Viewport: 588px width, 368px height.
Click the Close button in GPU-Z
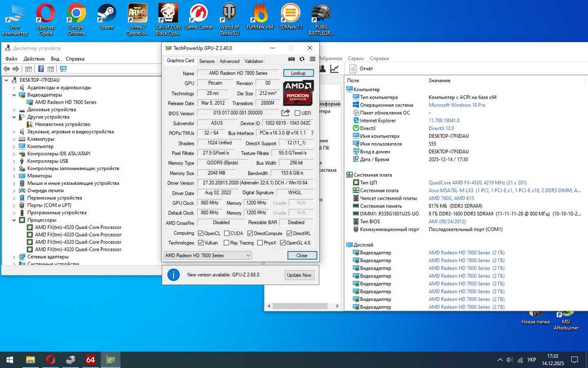(x=302, y=256)
